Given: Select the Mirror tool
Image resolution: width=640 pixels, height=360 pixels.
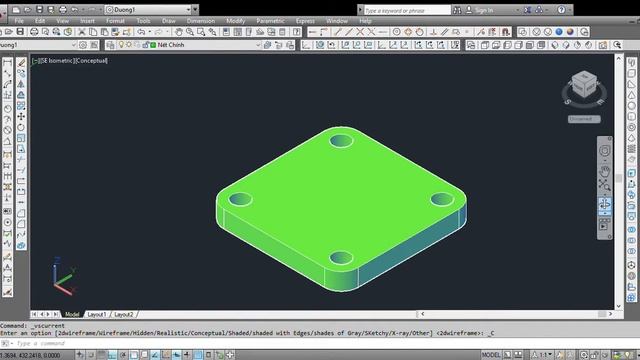Looking at the screenshot, I should click(x=21, y=84).
